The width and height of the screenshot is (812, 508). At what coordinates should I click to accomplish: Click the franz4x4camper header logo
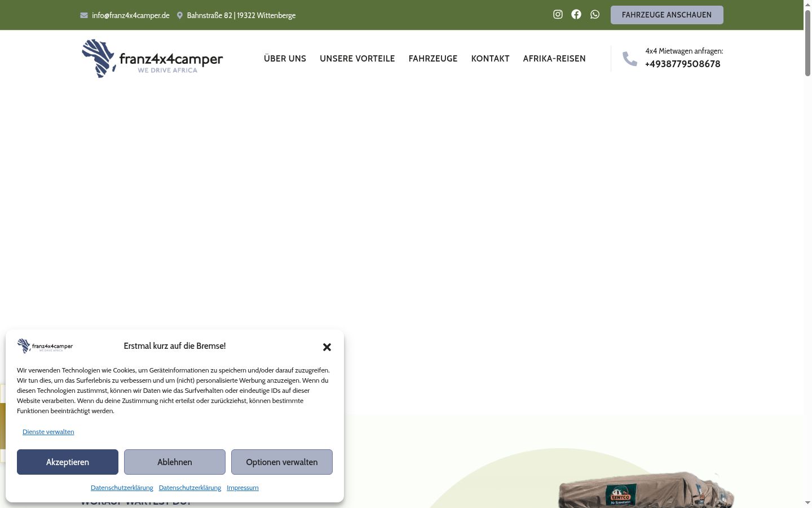click(x=152, y=58)
